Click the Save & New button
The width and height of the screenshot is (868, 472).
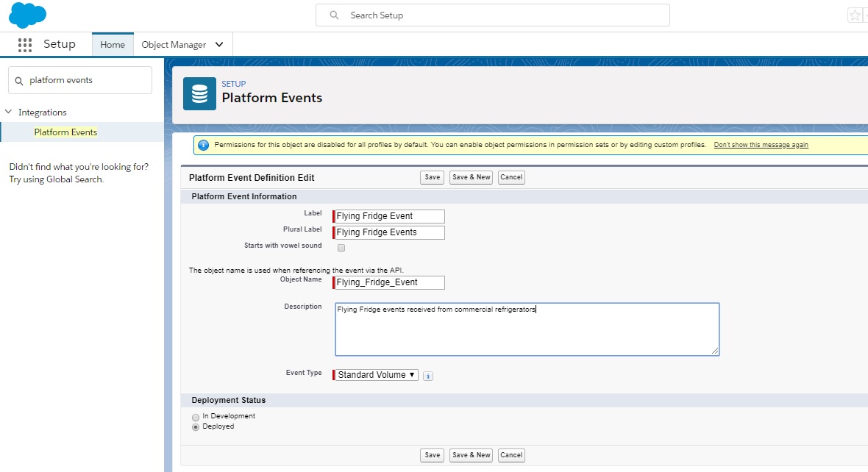(470, 177)
